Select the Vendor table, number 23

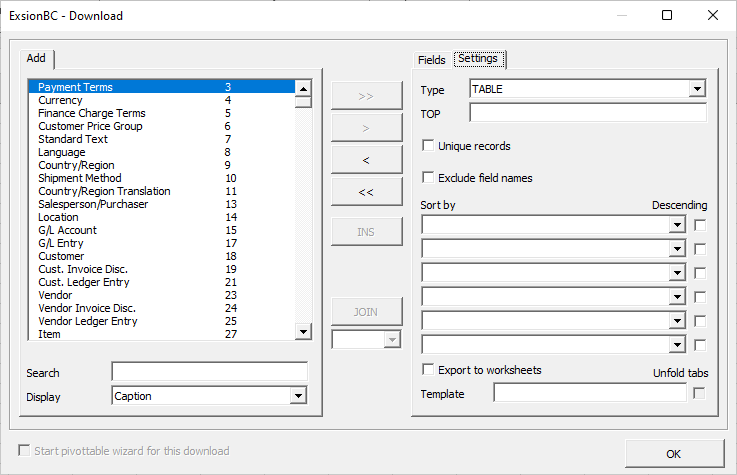(x=161, y=295)
